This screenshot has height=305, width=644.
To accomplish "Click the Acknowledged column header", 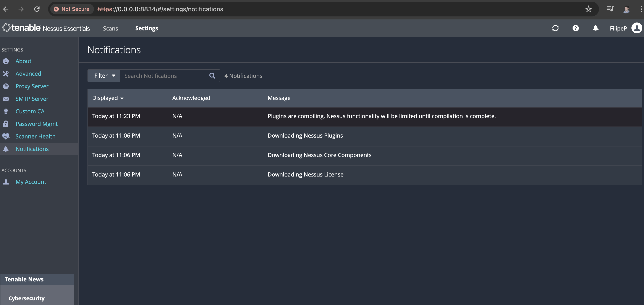I will click(191, 98).
